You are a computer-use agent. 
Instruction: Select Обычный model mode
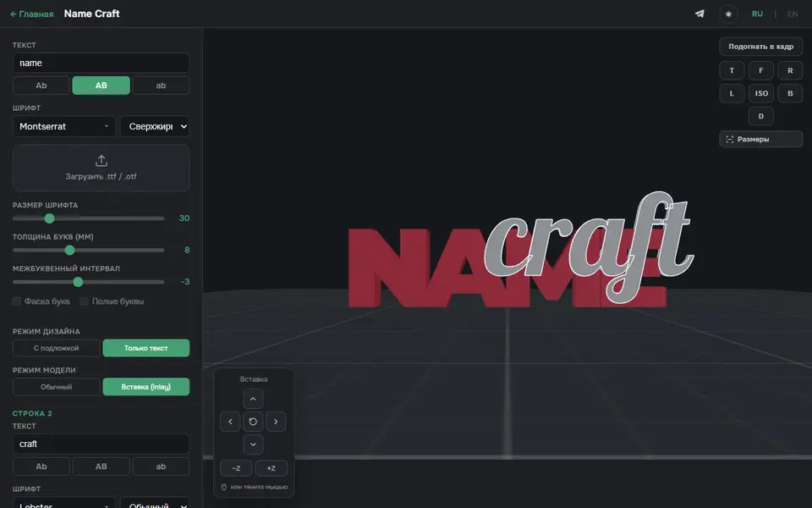(57, 387)
